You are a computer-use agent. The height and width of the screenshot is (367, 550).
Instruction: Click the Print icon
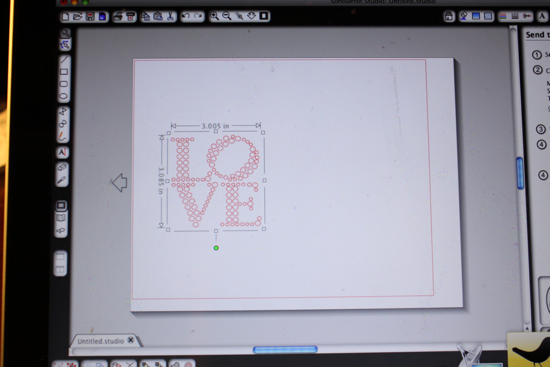pos(118,16)
